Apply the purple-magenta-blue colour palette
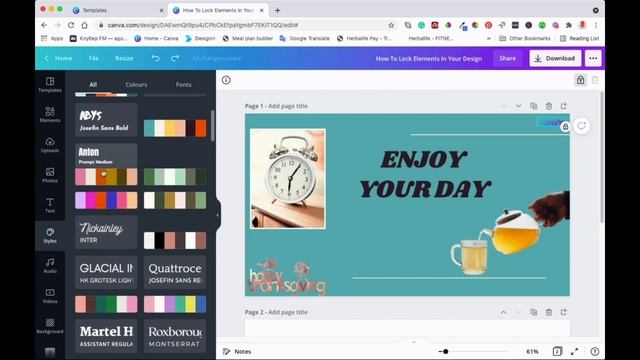Screen dimensions: 640x360 coord(106,200)
